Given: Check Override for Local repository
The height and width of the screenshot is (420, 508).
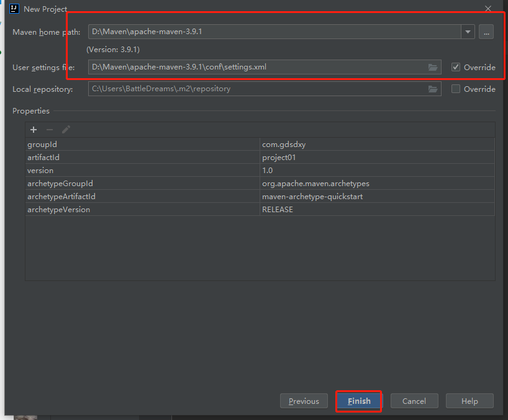Looking at the screenshot, I should point(455,89).
